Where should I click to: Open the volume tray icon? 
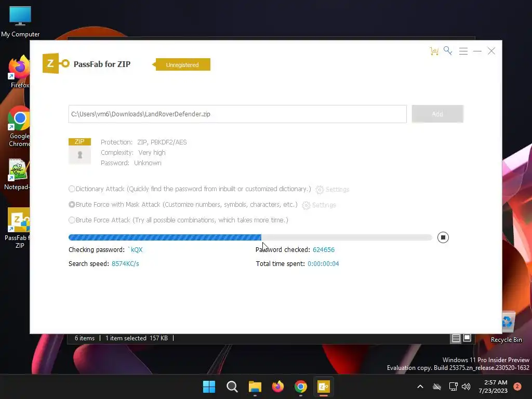click(466, 387)
